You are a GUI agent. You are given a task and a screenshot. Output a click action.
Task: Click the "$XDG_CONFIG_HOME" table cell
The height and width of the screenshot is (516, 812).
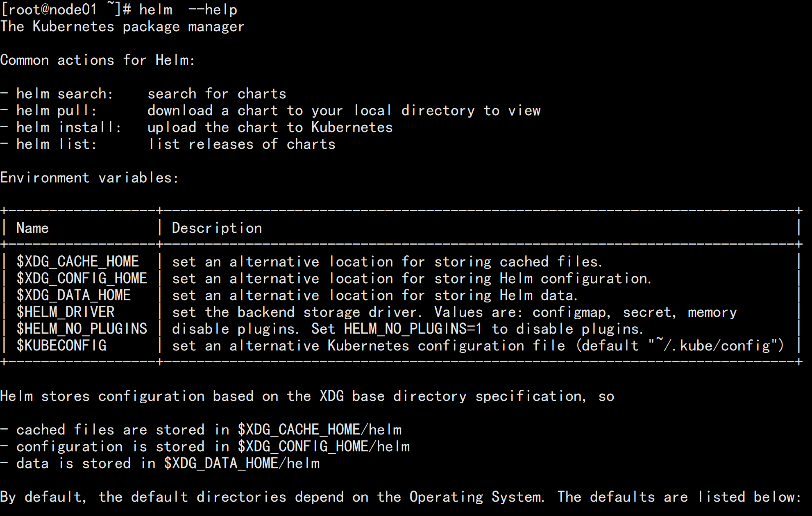[x=82, y=278]
